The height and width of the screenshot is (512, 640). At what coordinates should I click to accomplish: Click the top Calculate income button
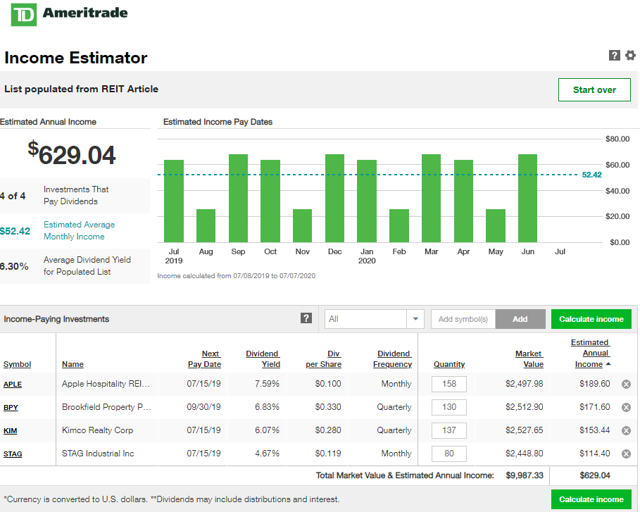tap(591, 319)
